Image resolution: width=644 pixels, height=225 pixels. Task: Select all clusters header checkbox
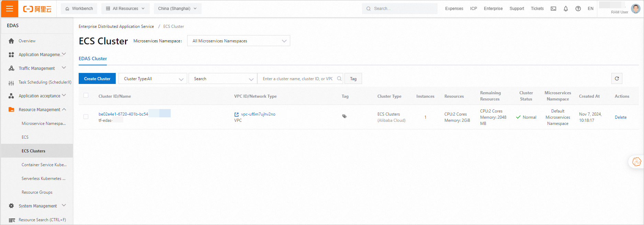(x=86, y=95)
